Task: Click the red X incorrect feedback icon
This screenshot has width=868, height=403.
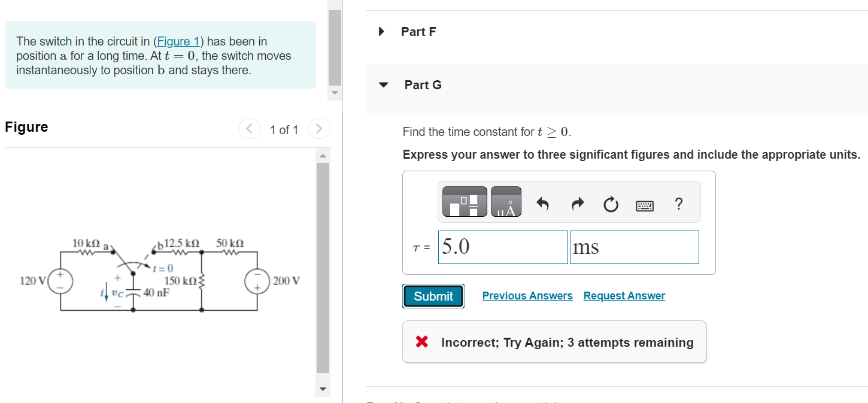Action: (x=421, y=342)
